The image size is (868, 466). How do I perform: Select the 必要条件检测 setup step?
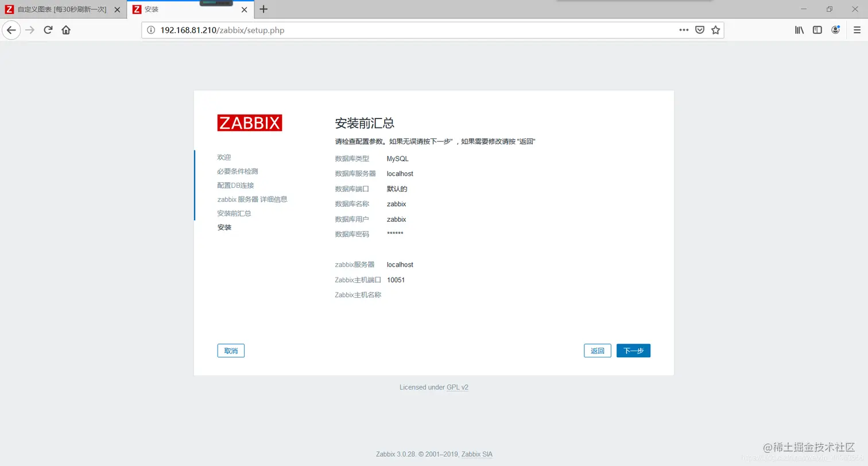[238, 171]
